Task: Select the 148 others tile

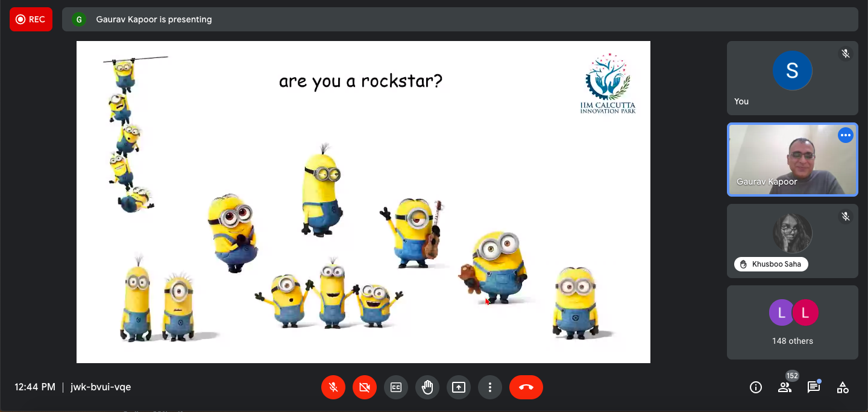Action: point(792,322)
